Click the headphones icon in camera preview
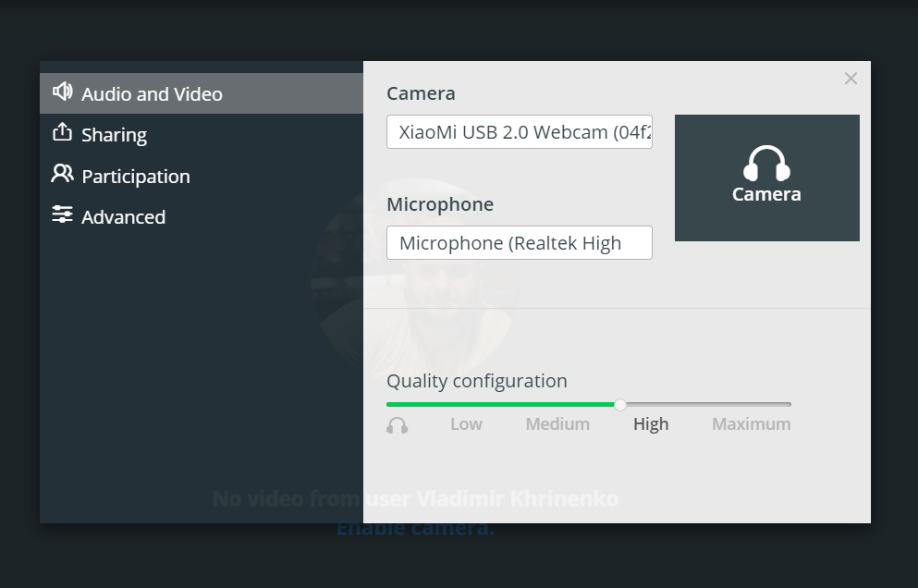918x588 pixels. pos(767,164)
